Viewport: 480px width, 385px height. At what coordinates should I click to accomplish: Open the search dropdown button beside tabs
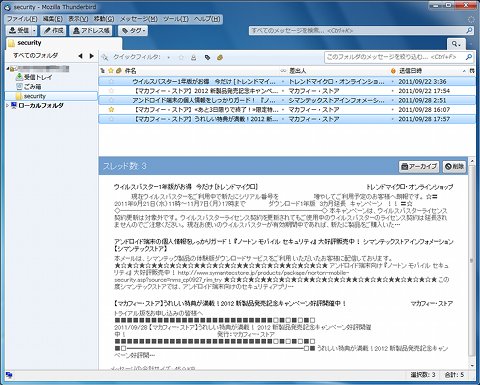(x=456, y=44)
